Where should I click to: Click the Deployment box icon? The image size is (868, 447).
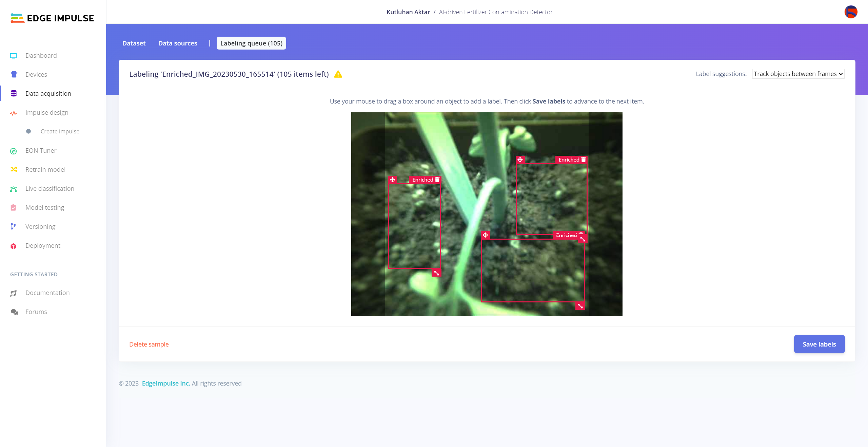point(14,246)
